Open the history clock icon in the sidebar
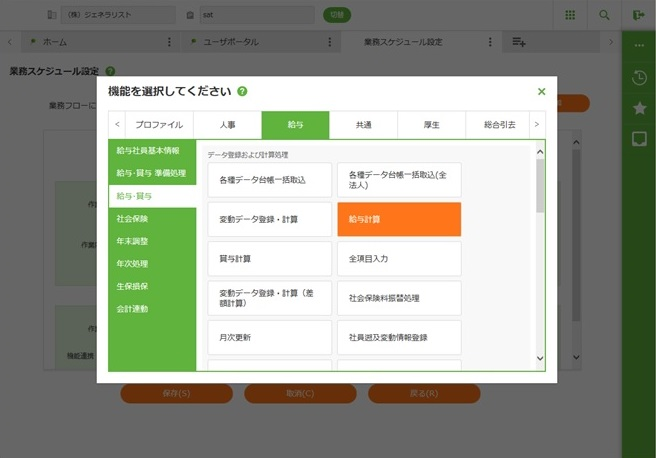This screenshot has width=656, height=458. [639, 78]
